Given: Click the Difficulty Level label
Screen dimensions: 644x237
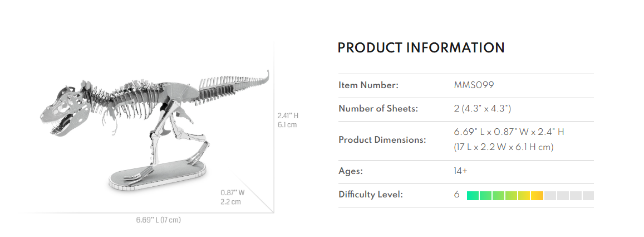Looking at the screenshot, I should click(371, 195).
